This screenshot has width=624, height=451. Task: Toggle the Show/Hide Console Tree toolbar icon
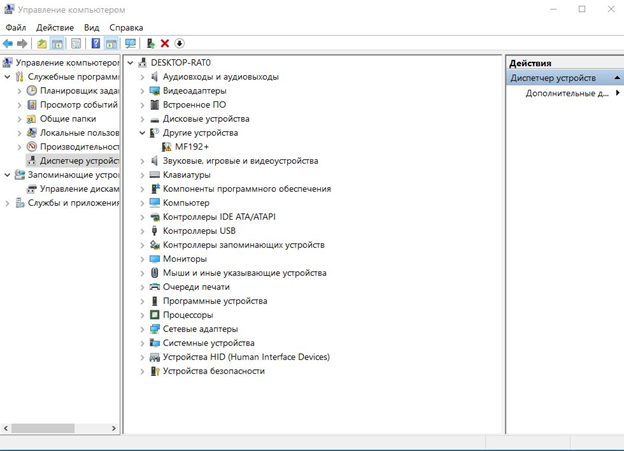click(x=57, y=43)
